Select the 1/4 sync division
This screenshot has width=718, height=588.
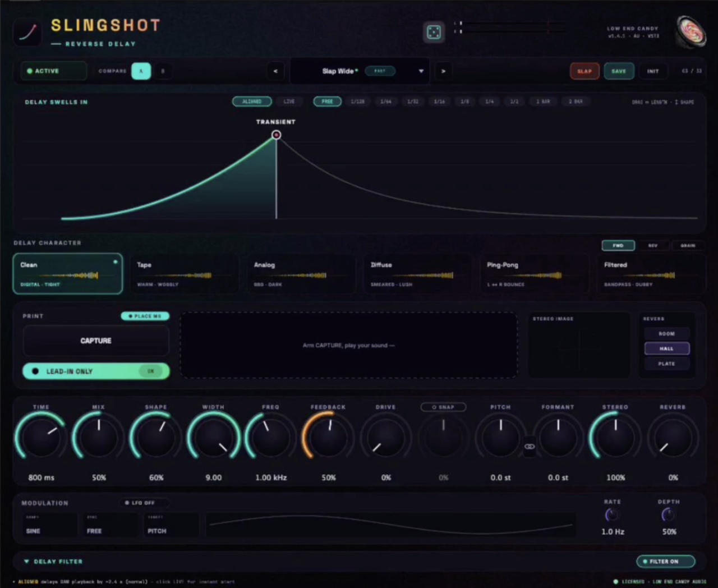pos(490,102)
